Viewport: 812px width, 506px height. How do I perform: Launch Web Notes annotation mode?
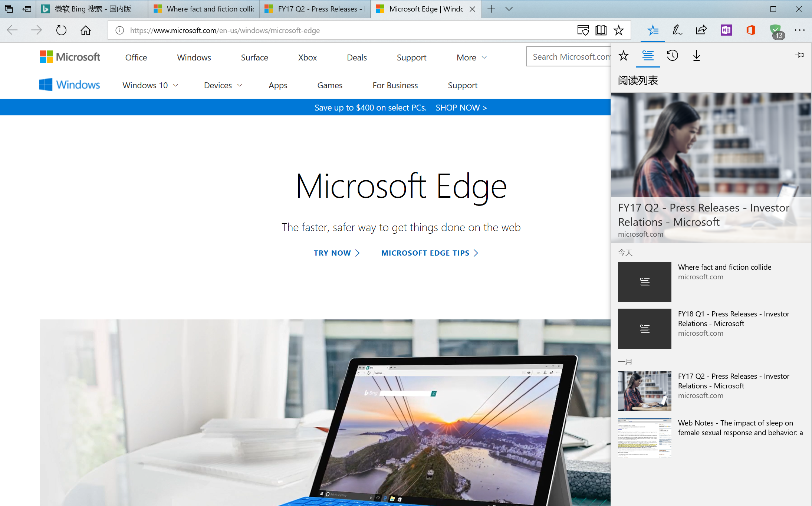677,30
